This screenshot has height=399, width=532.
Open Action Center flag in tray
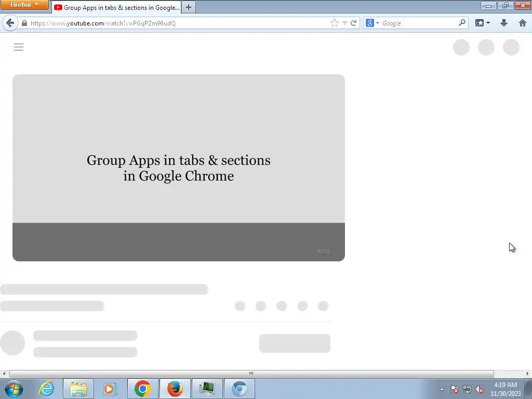[x=455, y=389]
